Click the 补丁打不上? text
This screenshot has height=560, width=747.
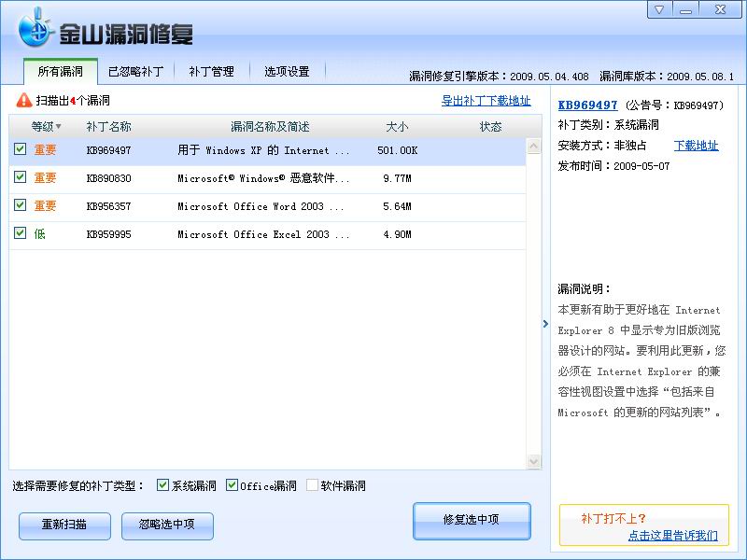click(613, 519)
